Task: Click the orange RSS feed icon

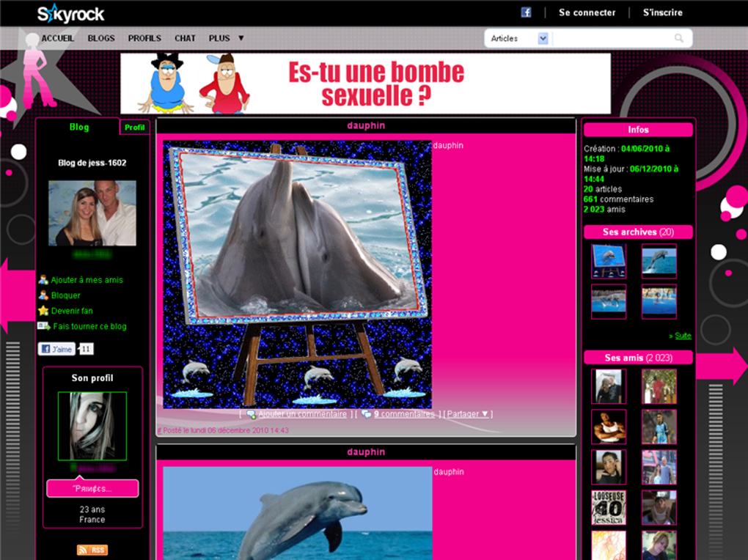Action: click(92, 550)
